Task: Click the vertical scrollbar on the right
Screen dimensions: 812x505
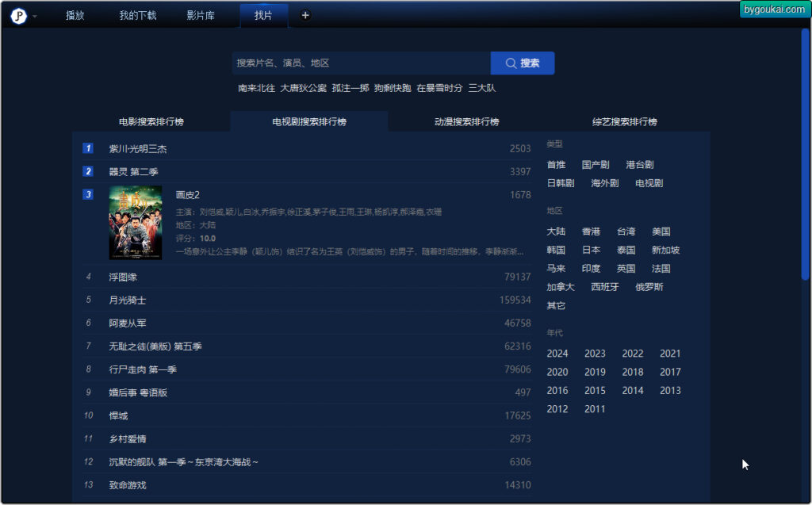Action: coord(806,159)
